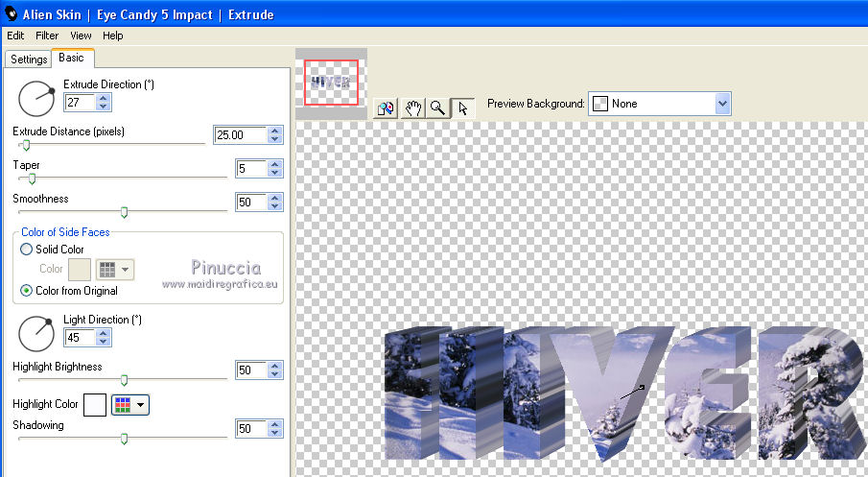The height and width of the screenshot is (477, 868).
Task: Click the Smoothness value field
Action: 251,203
